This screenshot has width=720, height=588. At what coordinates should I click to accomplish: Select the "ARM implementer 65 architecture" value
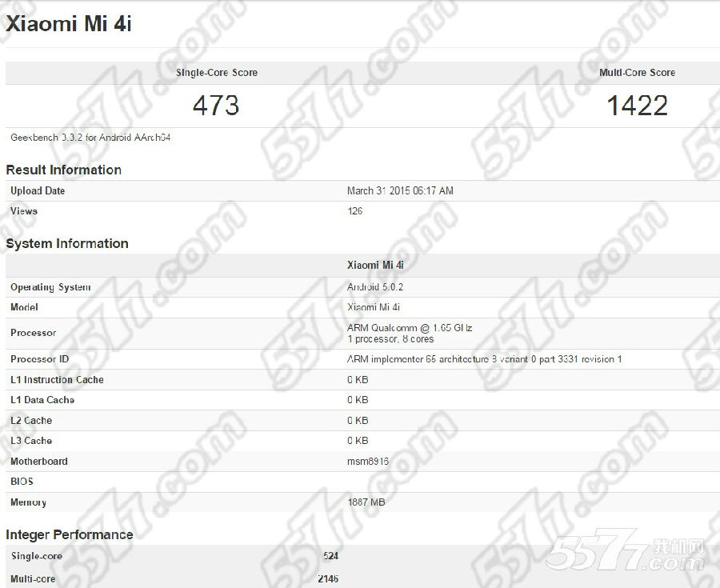click(485, 359)
